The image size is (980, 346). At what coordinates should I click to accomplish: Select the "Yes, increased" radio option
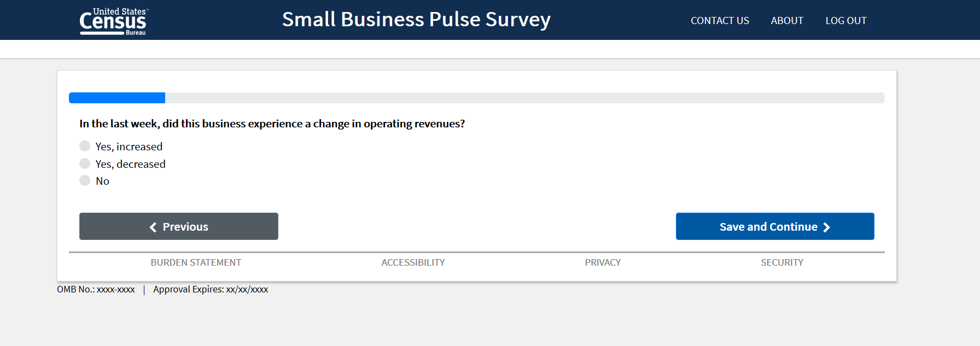(85, 146)
